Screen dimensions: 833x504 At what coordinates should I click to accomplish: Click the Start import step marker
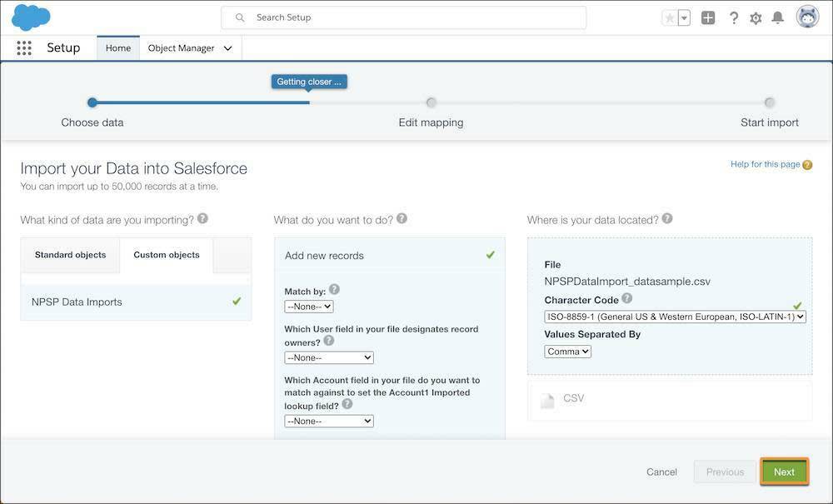769,102
